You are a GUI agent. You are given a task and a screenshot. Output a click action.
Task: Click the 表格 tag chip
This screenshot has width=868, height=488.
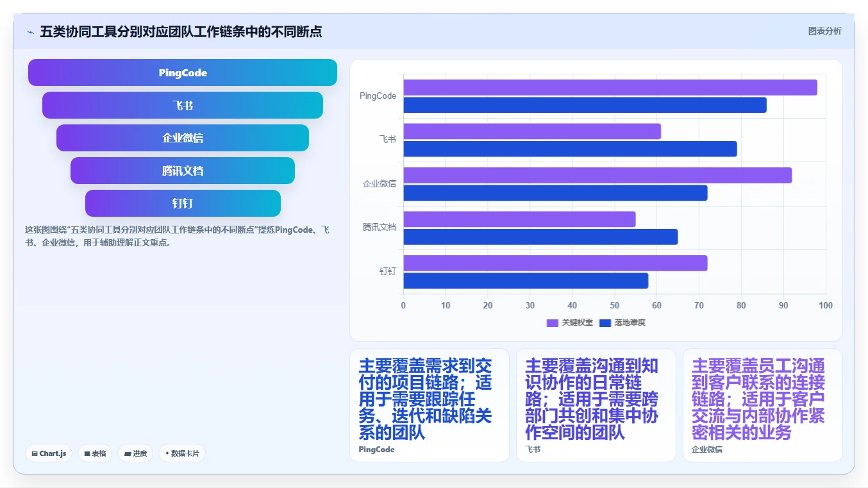95,453
